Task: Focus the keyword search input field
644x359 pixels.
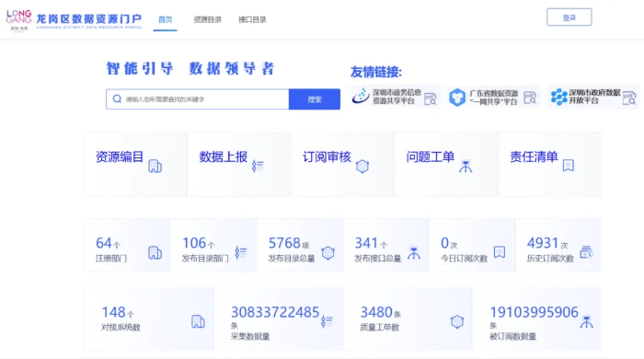Action: 198,99
